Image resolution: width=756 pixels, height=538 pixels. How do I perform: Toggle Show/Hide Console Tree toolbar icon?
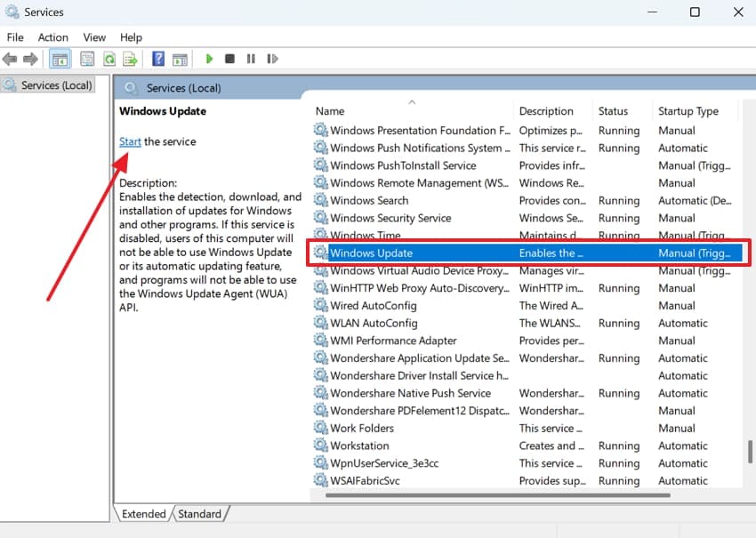coord(60,59)
